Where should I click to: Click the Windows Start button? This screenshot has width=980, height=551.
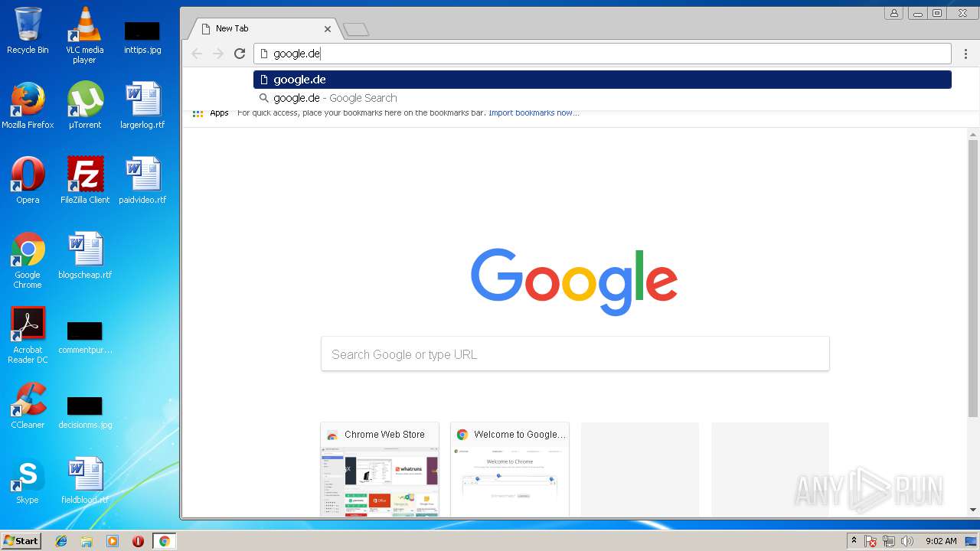click(21, 541)
